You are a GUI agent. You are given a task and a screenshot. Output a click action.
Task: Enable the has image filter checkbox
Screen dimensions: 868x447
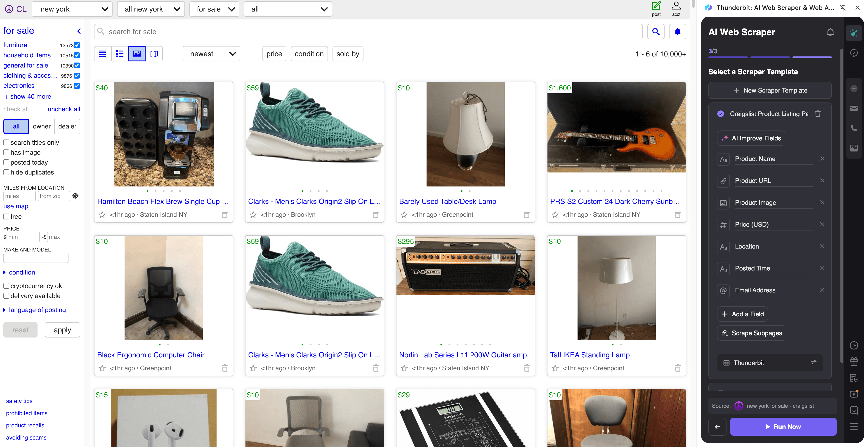[x=6, y=152]
